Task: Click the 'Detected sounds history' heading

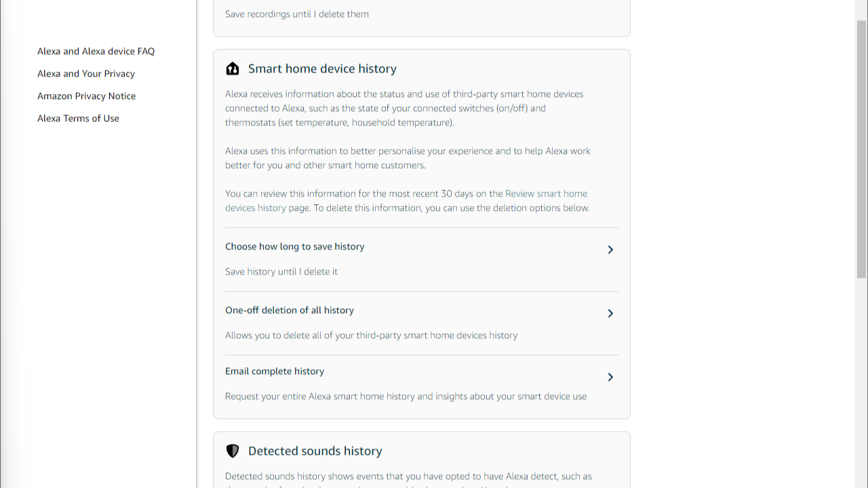Action: coord(315,451)
